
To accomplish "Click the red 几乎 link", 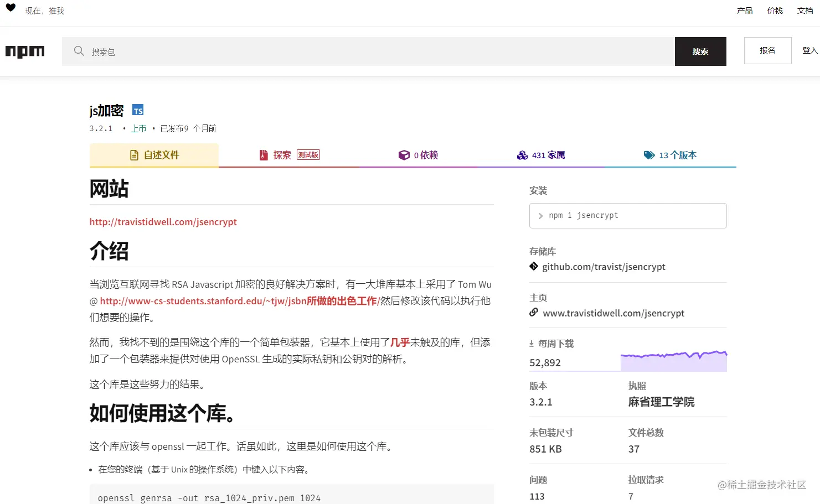I will coord(400,342).
